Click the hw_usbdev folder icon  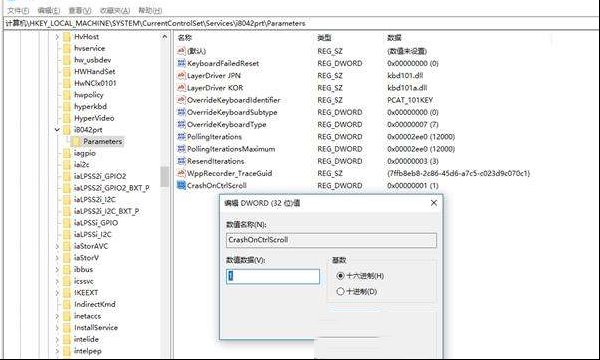pyautogui.click(x=67, y=60)
